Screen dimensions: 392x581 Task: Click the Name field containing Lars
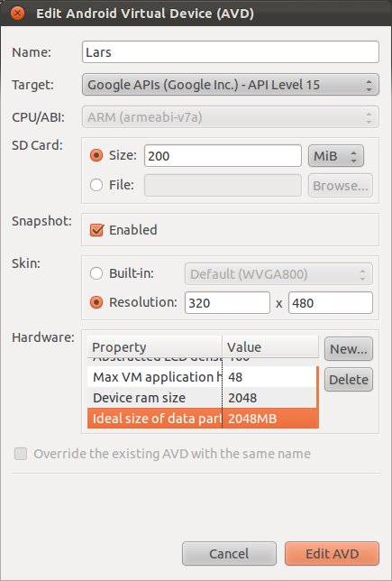(230, 52)
